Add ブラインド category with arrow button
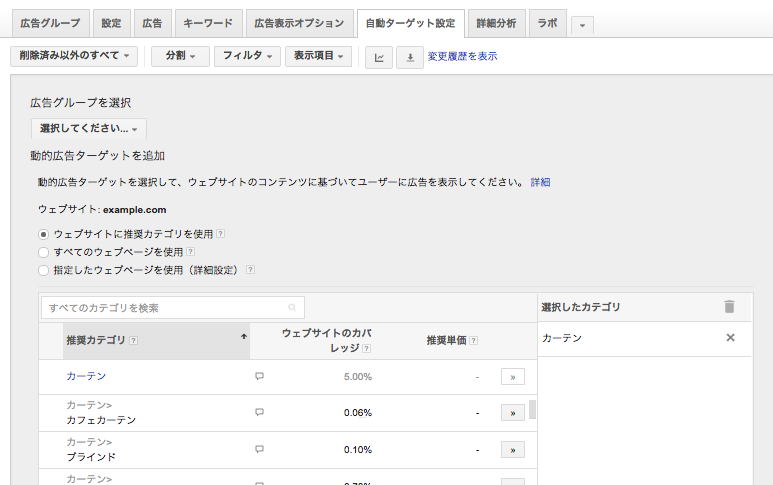This screenshot has width=773, height=485. click(513, 450)
